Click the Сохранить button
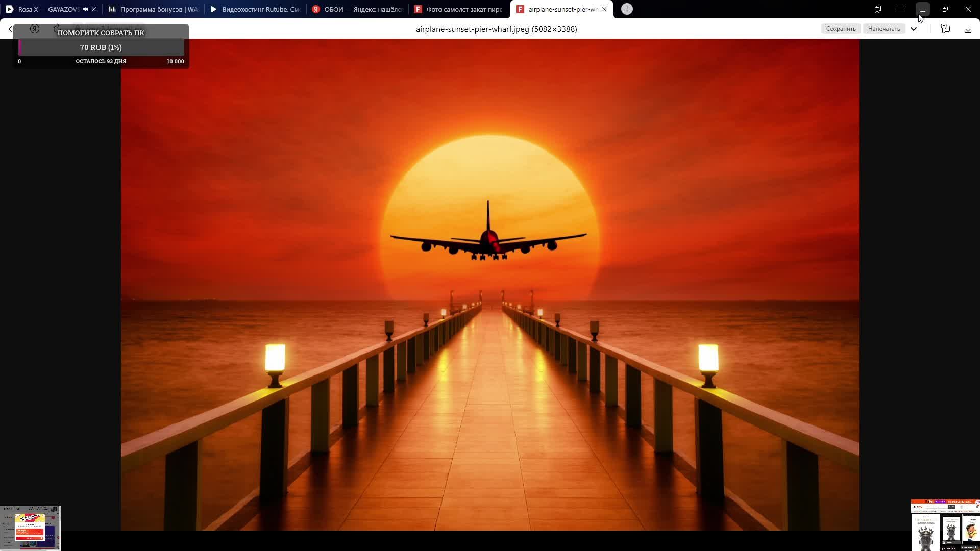This screenshot has width=980, height=551. coord(841,29)
